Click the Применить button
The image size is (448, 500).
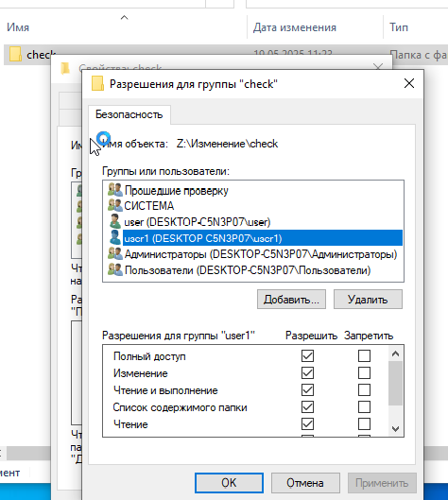pos(382,483)
